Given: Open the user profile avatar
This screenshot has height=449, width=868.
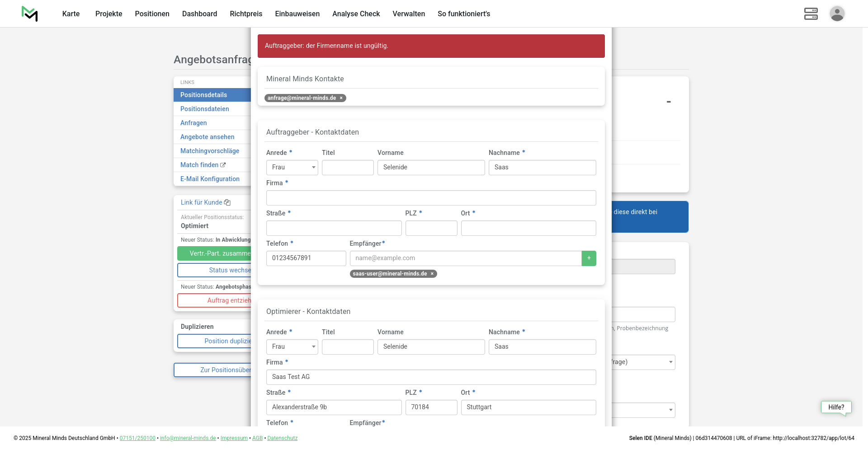Looking at the screenshot, I should coord(837,14).
